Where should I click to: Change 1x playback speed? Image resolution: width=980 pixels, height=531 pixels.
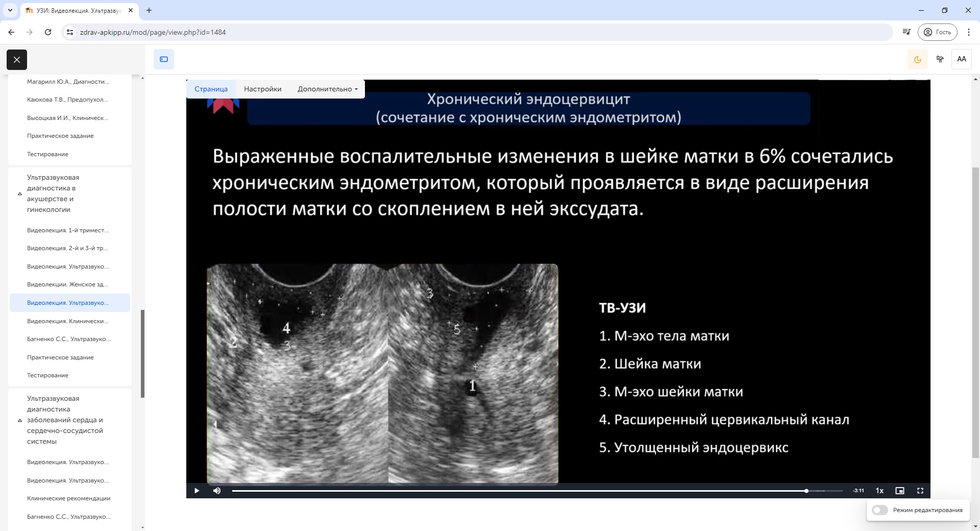[x=879, y=491]
